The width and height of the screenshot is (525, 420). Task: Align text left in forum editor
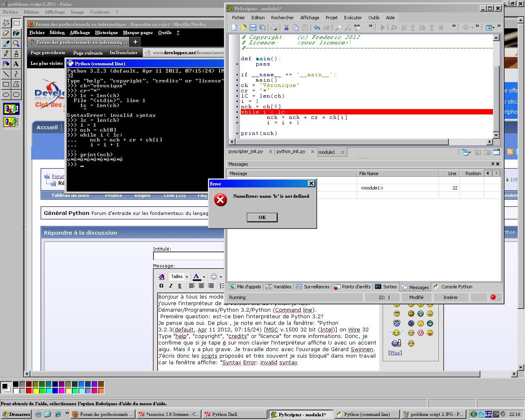(192, 286)
